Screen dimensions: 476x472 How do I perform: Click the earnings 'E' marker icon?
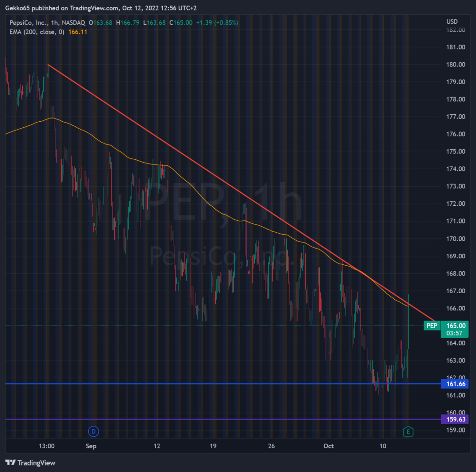pyautogui.click(x=408, y=432)
